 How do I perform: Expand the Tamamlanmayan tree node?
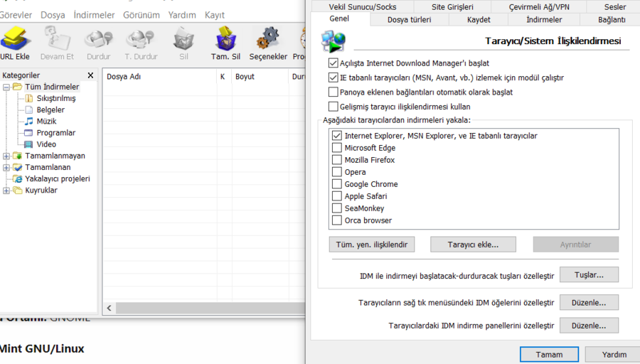point(6,156)
